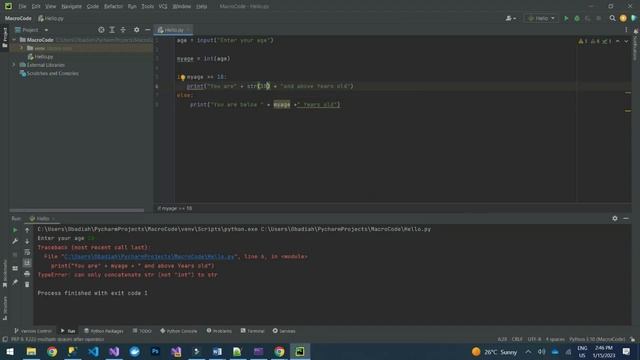Hide the Project panel with the minus icon
Image resolution: width=640 pixels, height=360 pixels.
148,30
